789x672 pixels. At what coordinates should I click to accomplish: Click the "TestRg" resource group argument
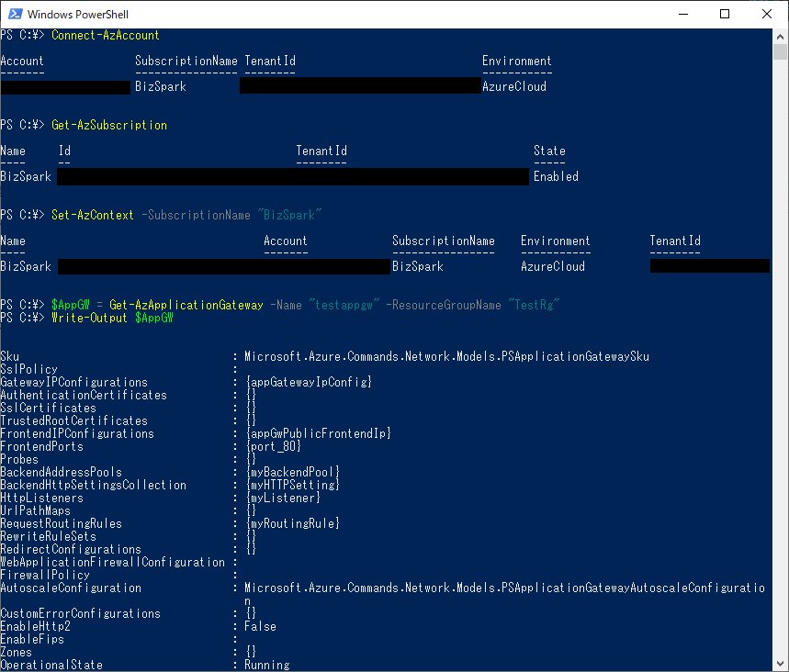[x=534, y=305]
